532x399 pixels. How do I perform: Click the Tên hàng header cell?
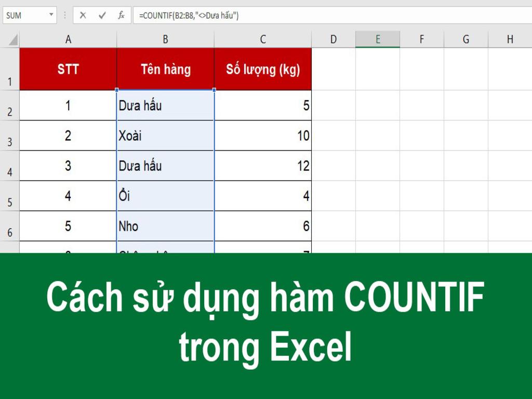[166, 69]
